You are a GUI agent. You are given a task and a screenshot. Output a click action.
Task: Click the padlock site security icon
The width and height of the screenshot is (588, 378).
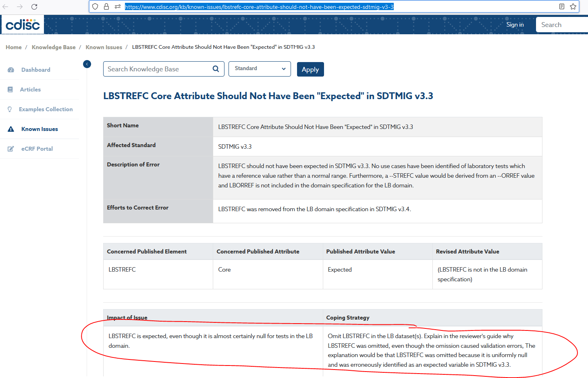(x=106, y=6)
